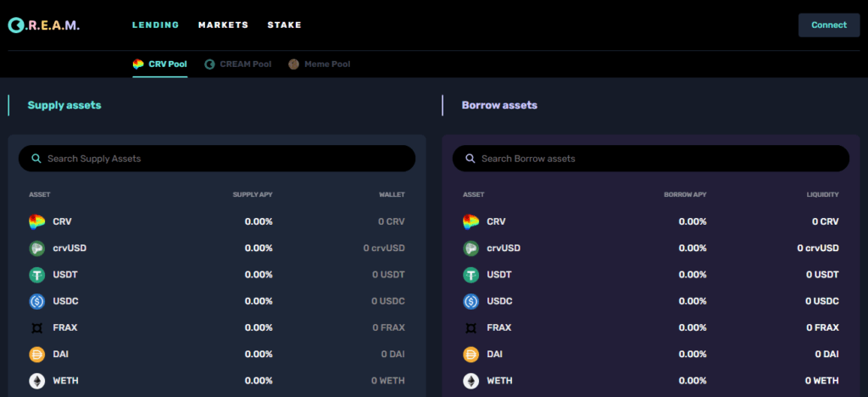Click Liquidity column header
This screenshot has height=397, width=868.
click(x=822, y=195)
